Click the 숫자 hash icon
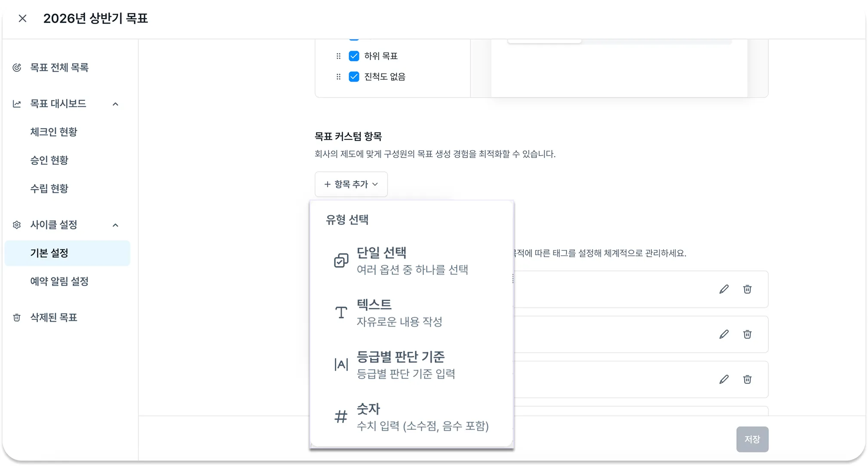Image resolution: width=868 pixels, height=466 pixels. pyautogui.click(x=341, y=416)
